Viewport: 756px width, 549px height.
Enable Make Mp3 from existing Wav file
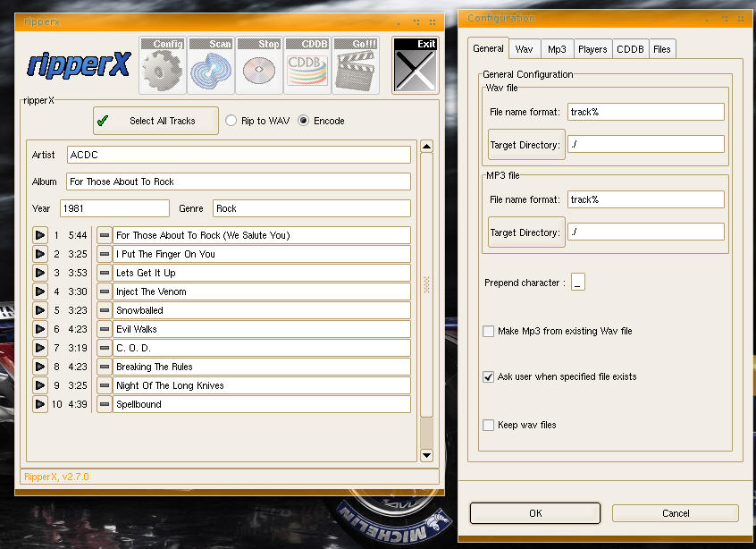(489, 331)
